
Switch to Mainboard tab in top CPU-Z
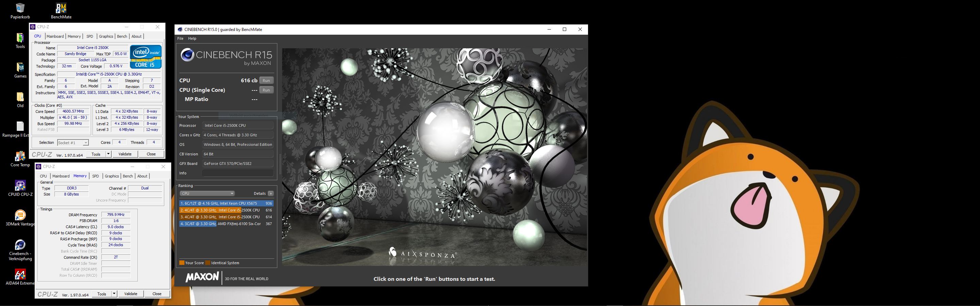(x=55, y=36)
